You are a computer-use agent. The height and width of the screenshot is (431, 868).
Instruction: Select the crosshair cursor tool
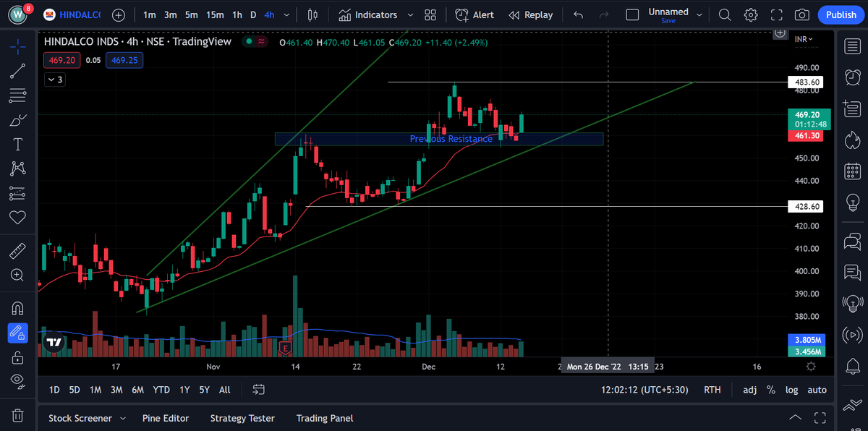tap(18, 46)
